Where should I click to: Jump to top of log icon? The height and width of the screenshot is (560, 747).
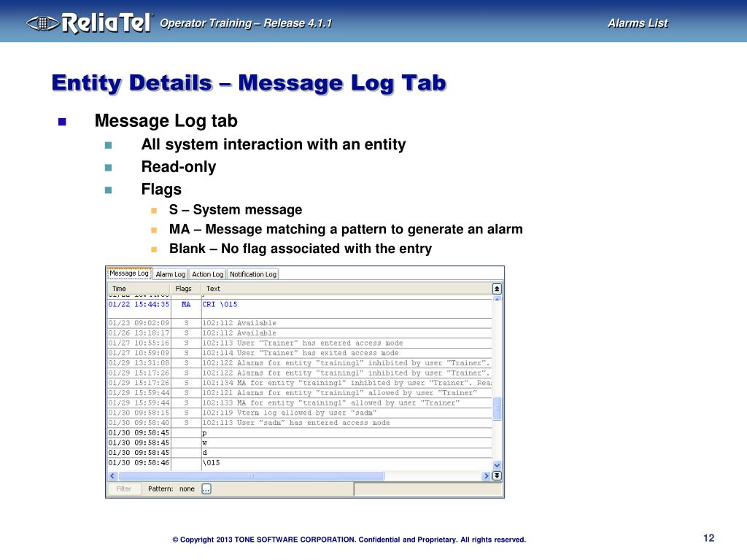tap(497, 289)
